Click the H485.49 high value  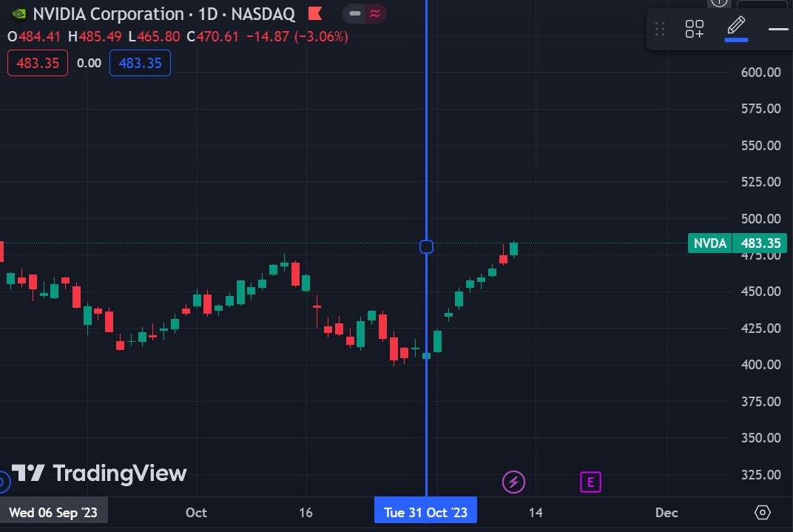click(x=95, y=37)
